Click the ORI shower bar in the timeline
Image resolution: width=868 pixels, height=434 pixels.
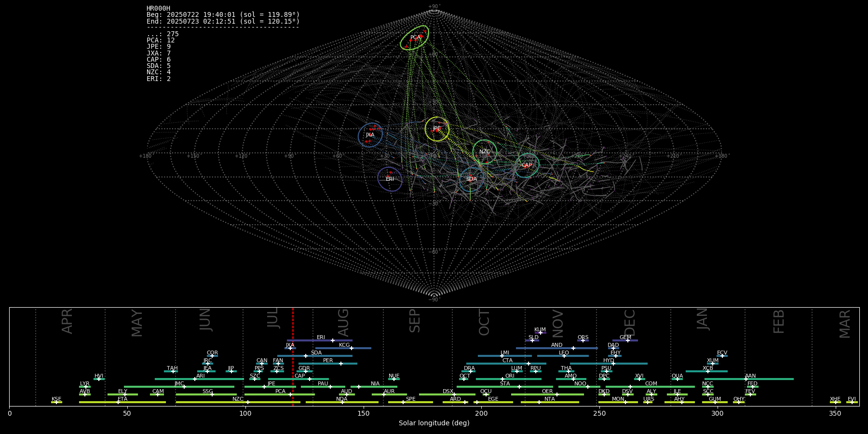pos(508,379)
